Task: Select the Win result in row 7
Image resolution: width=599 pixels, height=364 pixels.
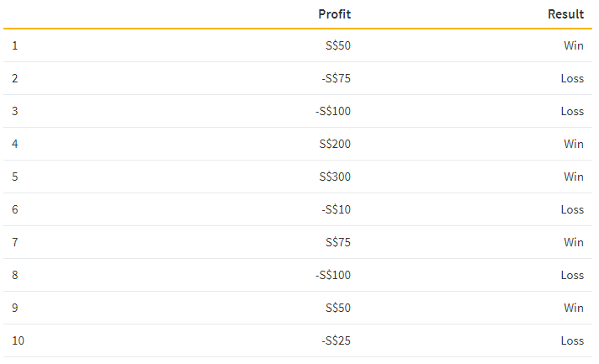Action: (x=574, y=242)
